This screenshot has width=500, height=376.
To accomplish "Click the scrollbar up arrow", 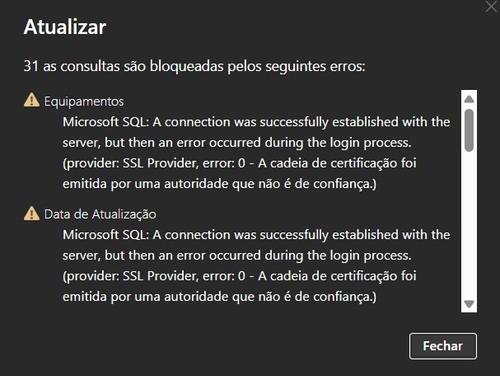I will (469, 99).
